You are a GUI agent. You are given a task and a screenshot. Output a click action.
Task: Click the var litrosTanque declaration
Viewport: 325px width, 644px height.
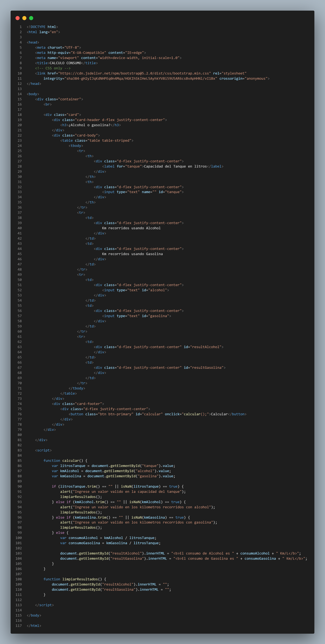coord(113,466)
